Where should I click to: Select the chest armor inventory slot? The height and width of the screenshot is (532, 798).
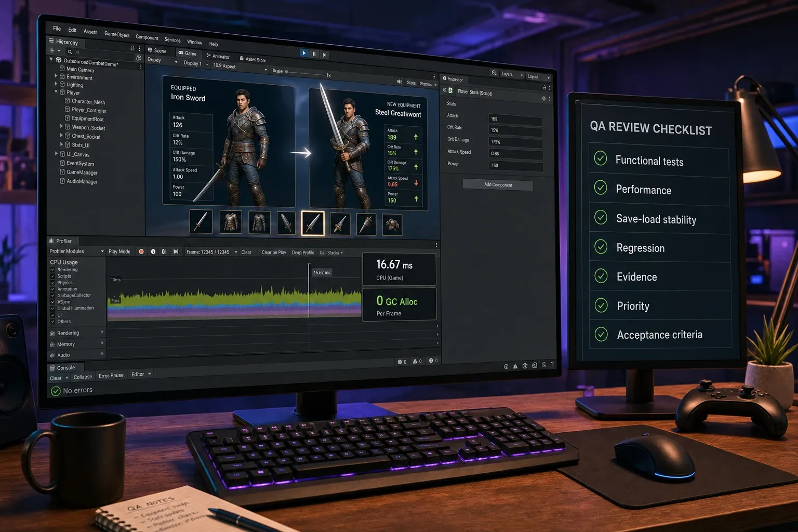(231, 222)
